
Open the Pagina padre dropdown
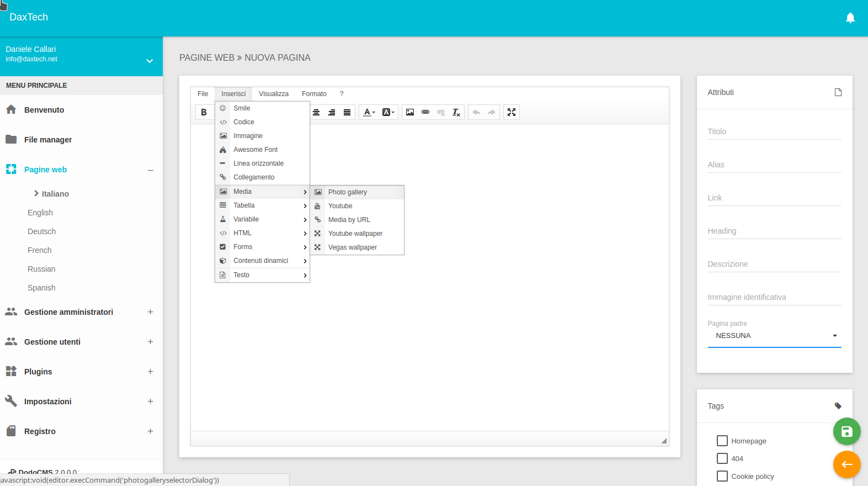click(774, 336)
